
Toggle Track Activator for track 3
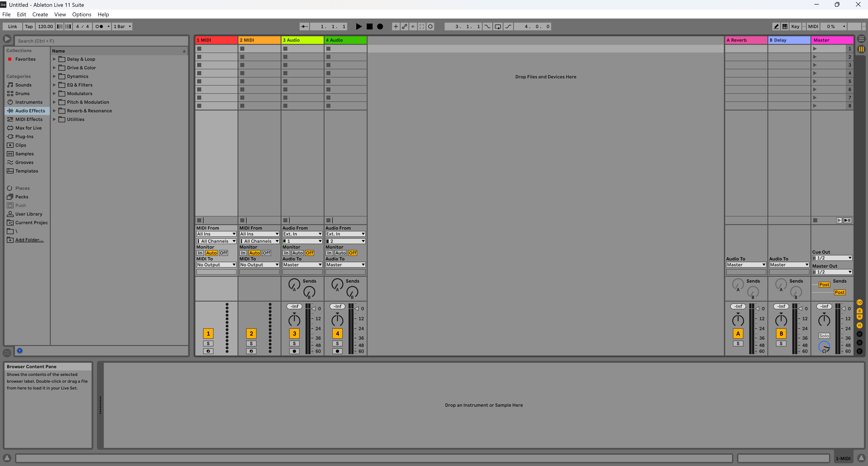[294, 333]
